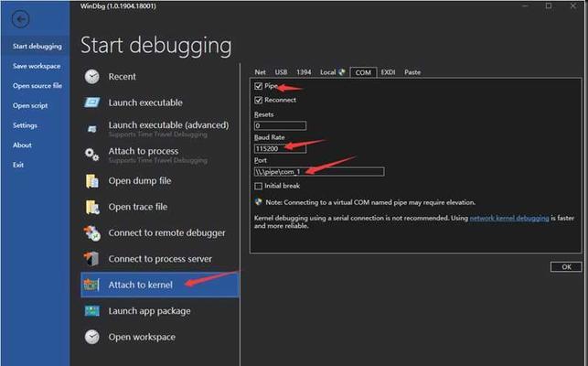Click the Attach to process gears icon
588x366 pixels.
[91, 155]
